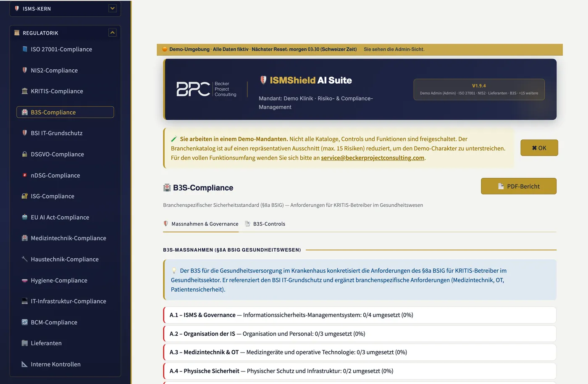Click service@beckerprojectconsulting.com email link
588x384 pixels.
(x=373, y=158)
